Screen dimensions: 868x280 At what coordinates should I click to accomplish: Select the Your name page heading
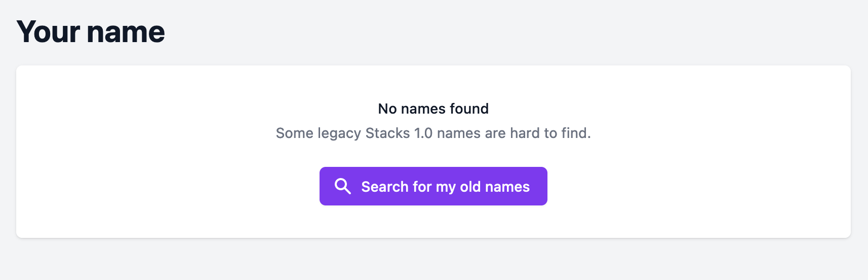91,32
